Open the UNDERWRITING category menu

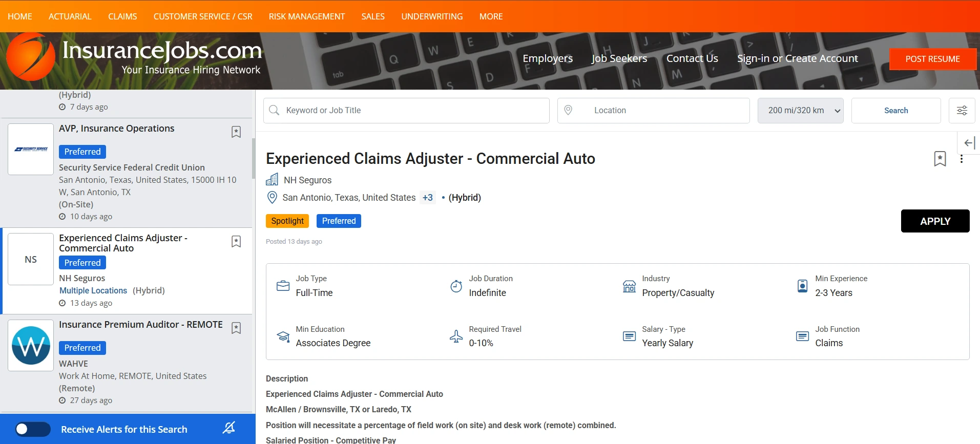pos(432,16)
